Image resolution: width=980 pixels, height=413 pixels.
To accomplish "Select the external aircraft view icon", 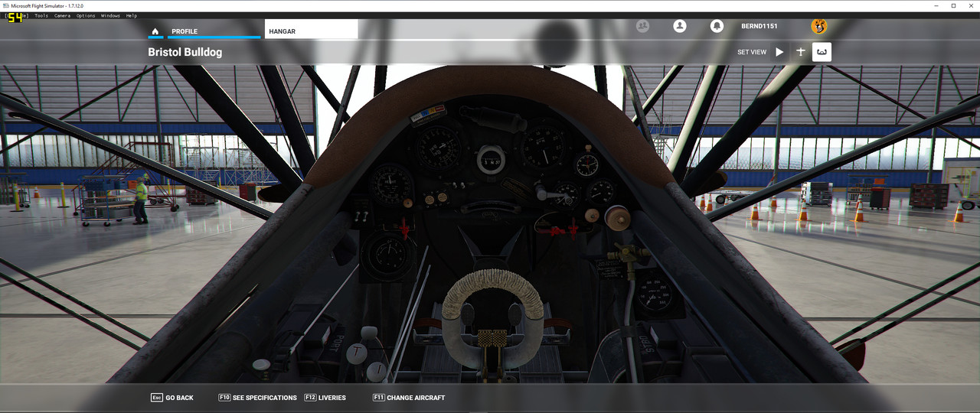I will coord(801,52).
